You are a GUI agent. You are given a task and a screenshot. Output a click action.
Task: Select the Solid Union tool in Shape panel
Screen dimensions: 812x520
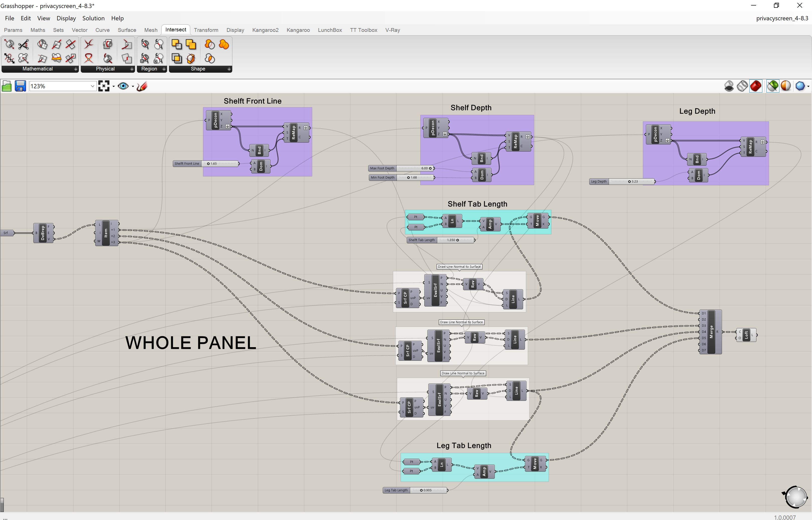[224, 44]
